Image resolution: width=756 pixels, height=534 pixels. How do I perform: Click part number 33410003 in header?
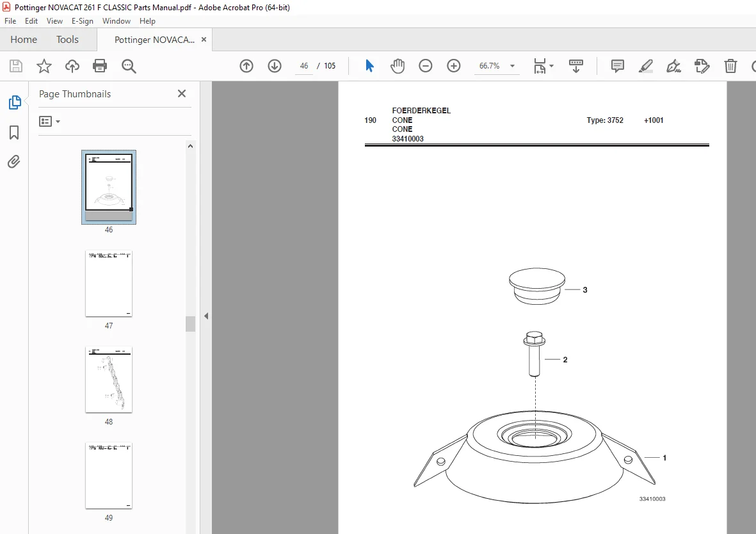point(408,139)
